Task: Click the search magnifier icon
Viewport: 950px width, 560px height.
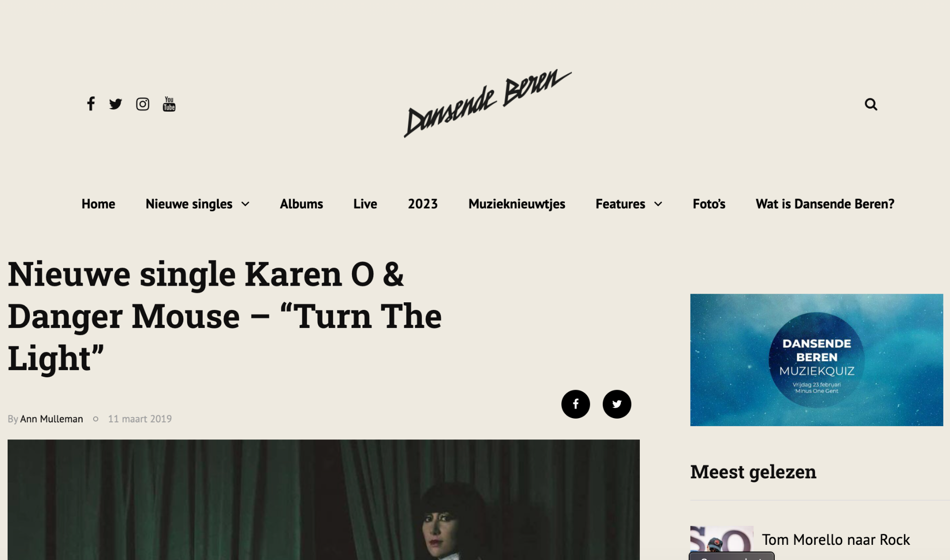Action: [871, 104]
